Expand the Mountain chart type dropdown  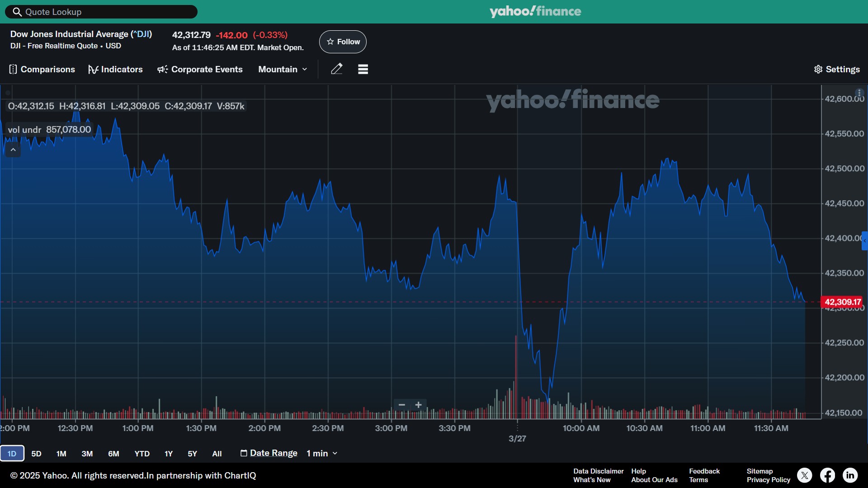pyautogui.click(x=283, y=69)
